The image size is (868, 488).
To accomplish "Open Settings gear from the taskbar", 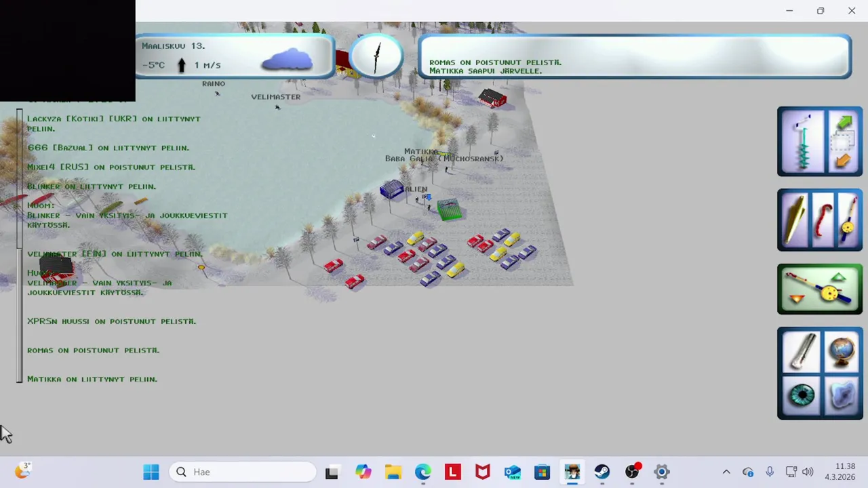I will tap(662, 472).
